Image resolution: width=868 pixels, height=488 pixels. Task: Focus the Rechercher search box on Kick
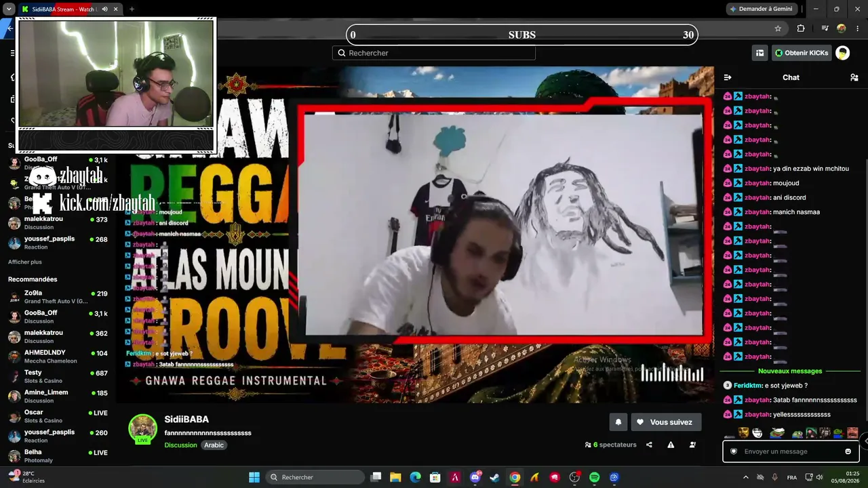click(x=434, y=53)
